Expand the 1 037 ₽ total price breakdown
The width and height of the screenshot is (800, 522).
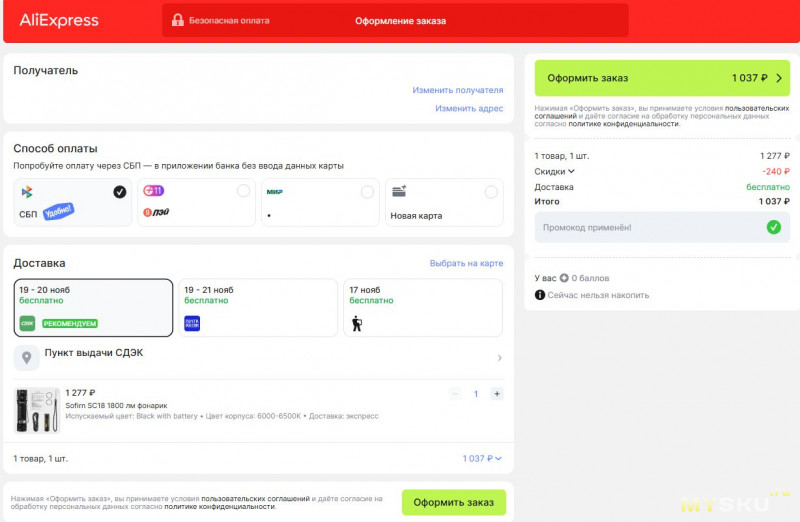[x=482, y=458]
